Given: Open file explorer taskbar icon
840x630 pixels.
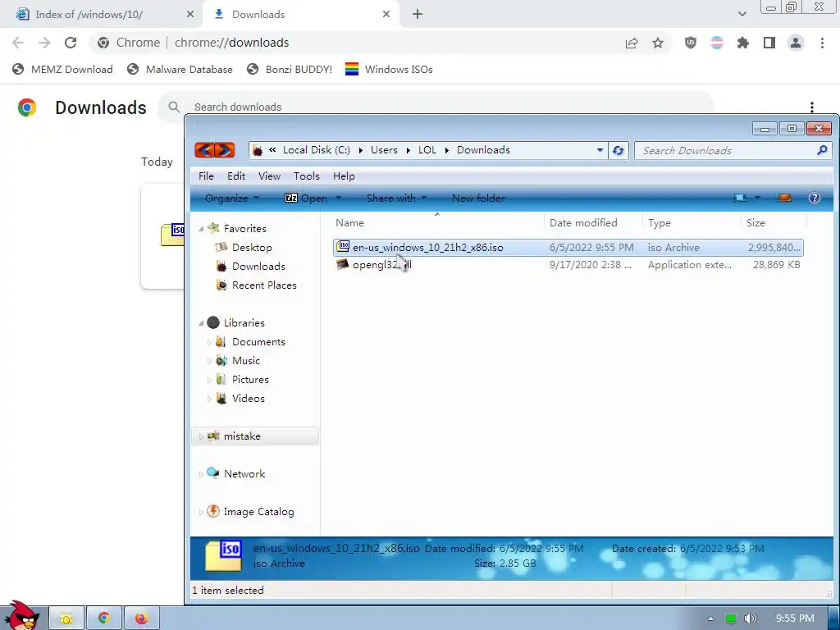Looking at the screenshot, I should point(66,619).
